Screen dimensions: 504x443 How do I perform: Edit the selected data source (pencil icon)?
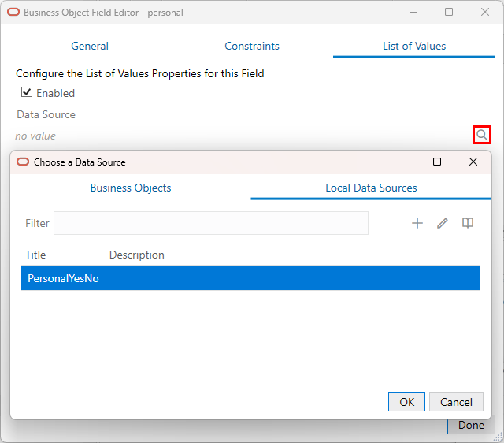(x=443, y=223)
